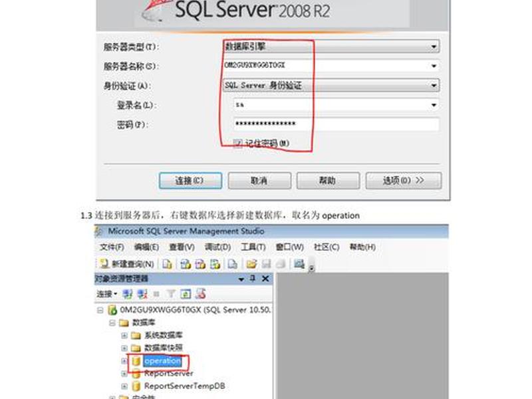
Task: Toggle the 记住密码(M) checkbox
Action: tap(237, 143)
